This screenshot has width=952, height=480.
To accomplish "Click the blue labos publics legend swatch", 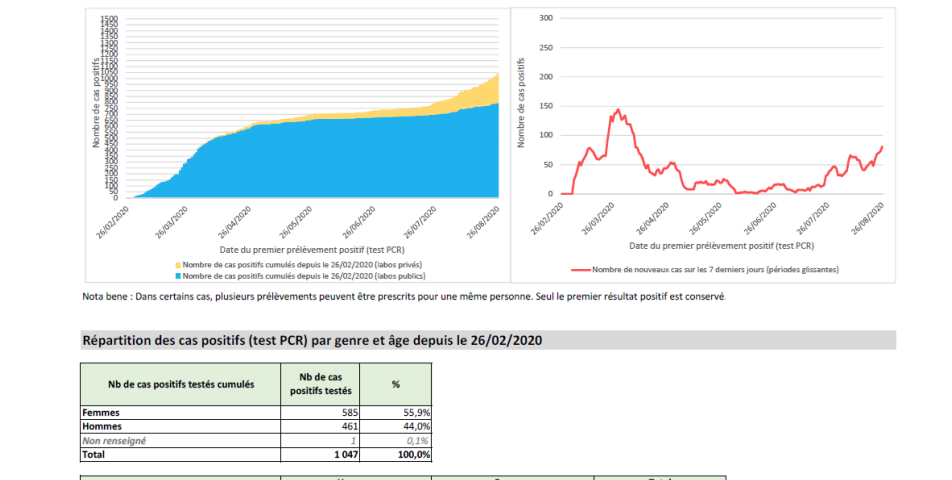I will point(179,273).
